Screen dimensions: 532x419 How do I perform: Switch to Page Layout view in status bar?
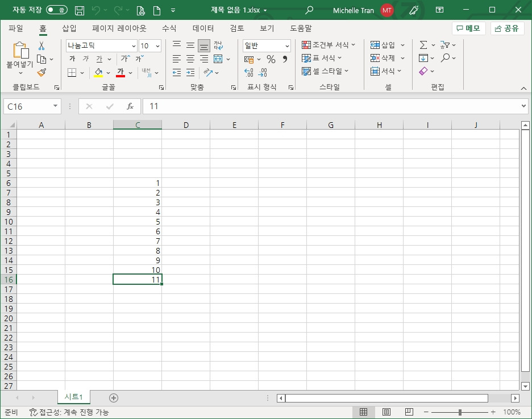pos(386,412)
